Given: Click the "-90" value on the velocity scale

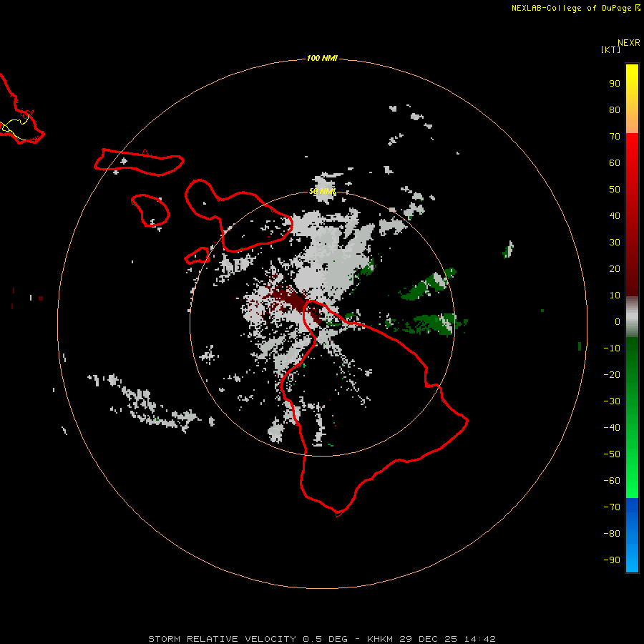Looking at the screenshot, I should tap(612, 560).
